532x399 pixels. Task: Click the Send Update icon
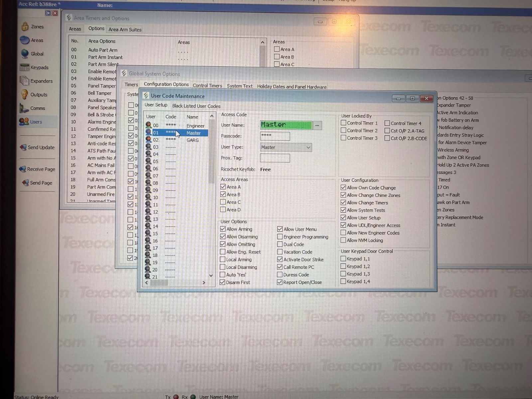[23, 147]
